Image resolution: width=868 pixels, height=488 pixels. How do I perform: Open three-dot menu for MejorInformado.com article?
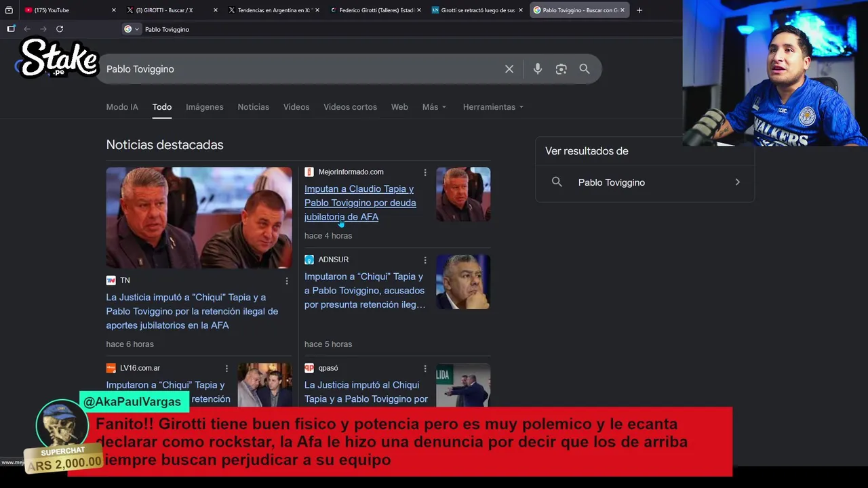click(425, 172)
